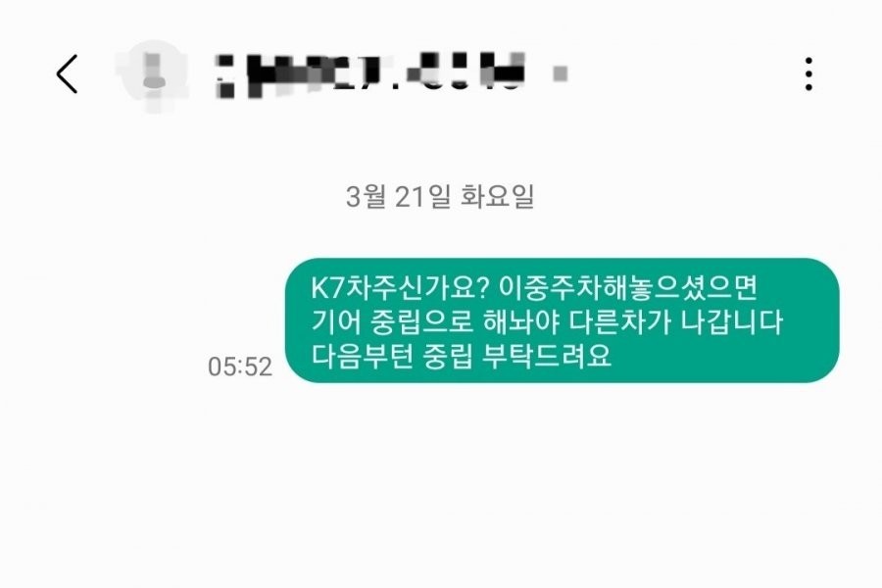Go back using the left arrow icon
This screenshot has height=588, width=882.
[67, 73]
